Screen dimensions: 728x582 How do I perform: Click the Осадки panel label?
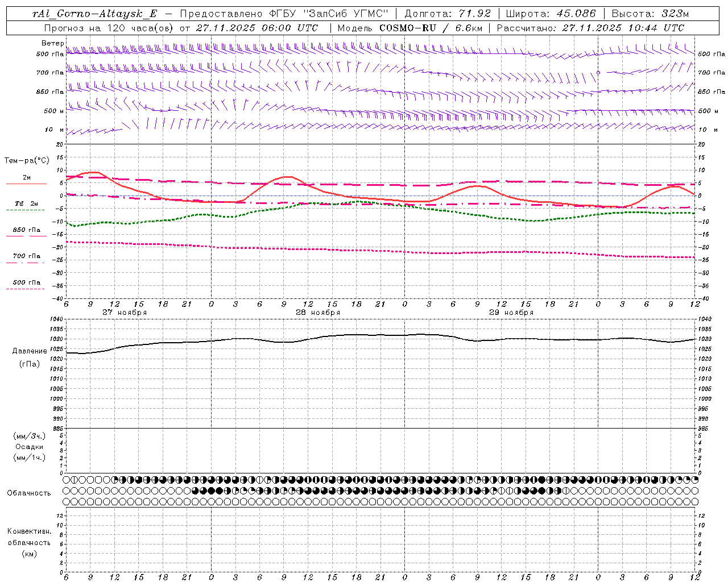[x=30, y=447]
